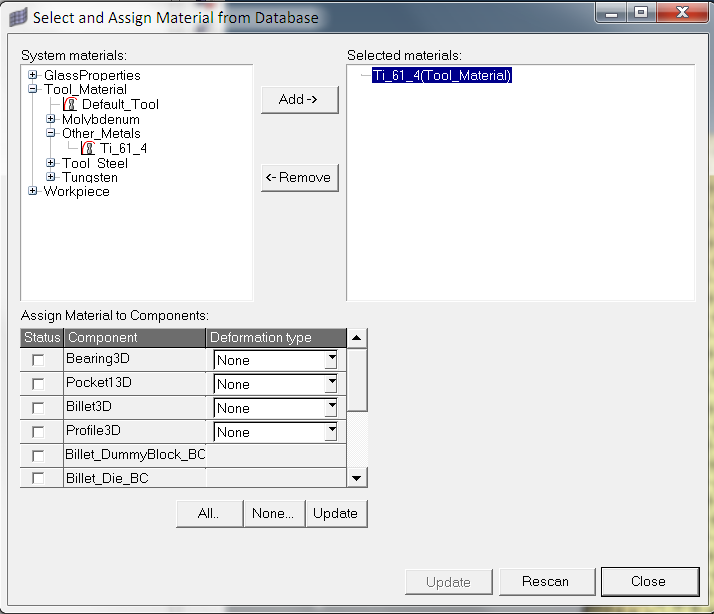Image resolution: width=714 pixels, height=614 pixels.
Task: Click the Rescan button
Action: [x=547, y=582]
